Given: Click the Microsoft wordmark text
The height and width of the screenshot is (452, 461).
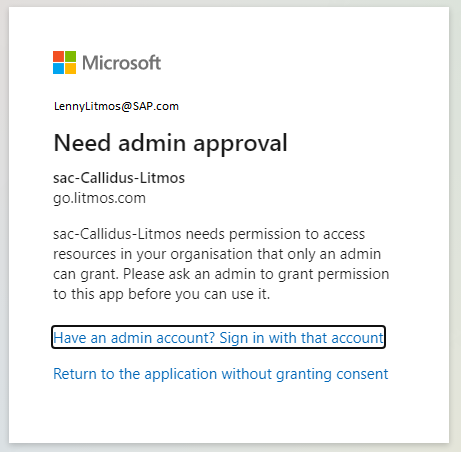Looking at the screenshot, I should pos(122,63).
